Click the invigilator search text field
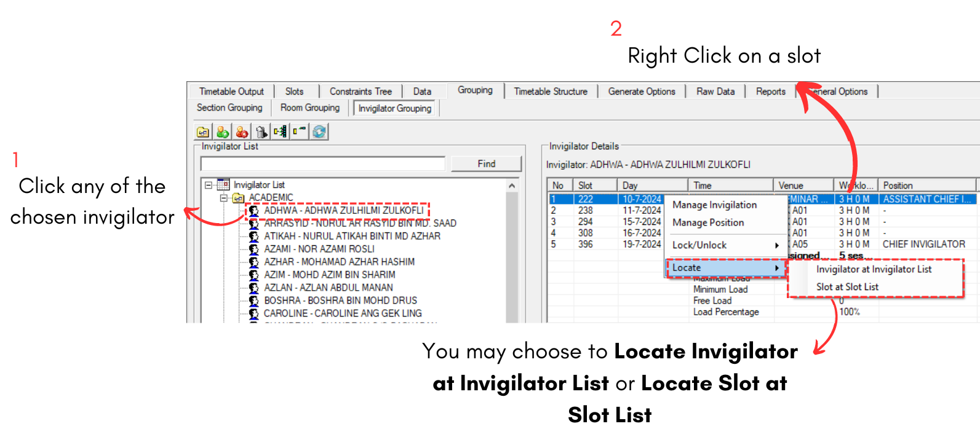Image resolution: width=980 pixels, height=429 pixels. coord(322,164)
